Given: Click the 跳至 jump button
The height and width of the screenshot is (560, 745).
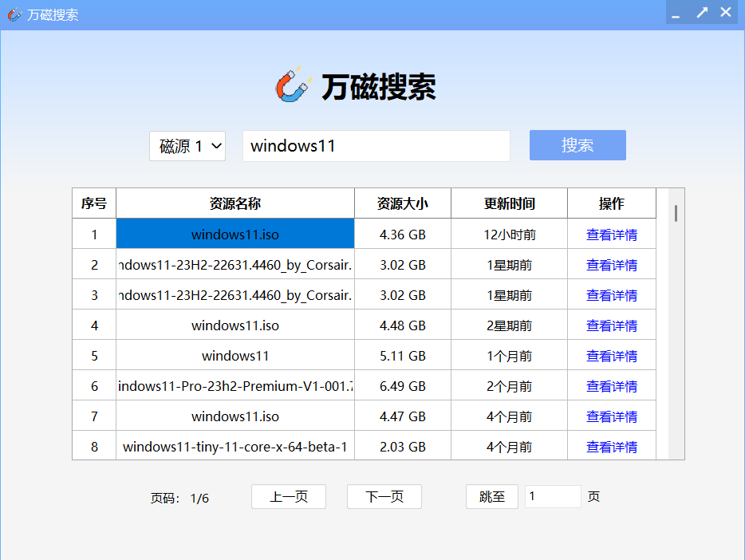Looking at the screenshot, I should point(492,497).
